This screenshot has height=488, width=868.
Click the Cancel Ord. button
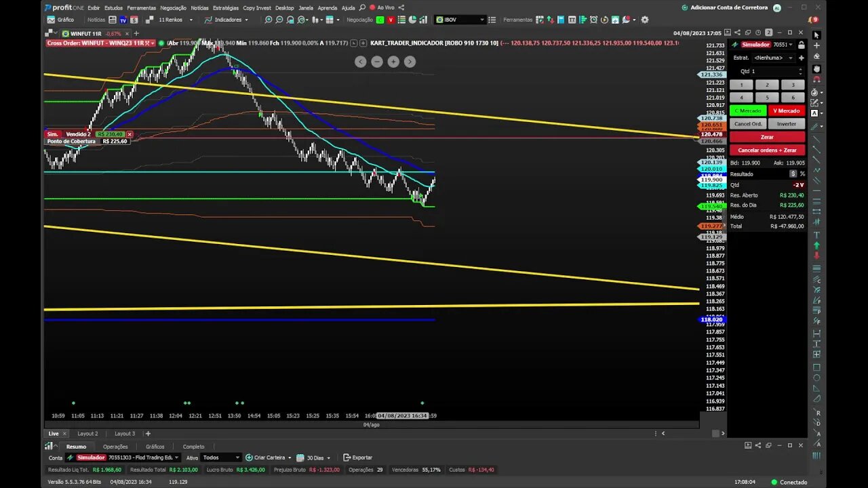tap(748, 124)
